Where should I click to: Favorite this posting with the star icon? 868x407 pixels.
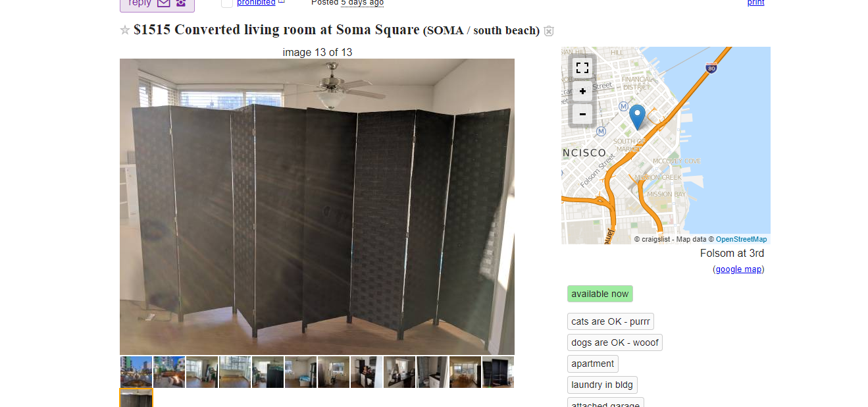(124, 30)
